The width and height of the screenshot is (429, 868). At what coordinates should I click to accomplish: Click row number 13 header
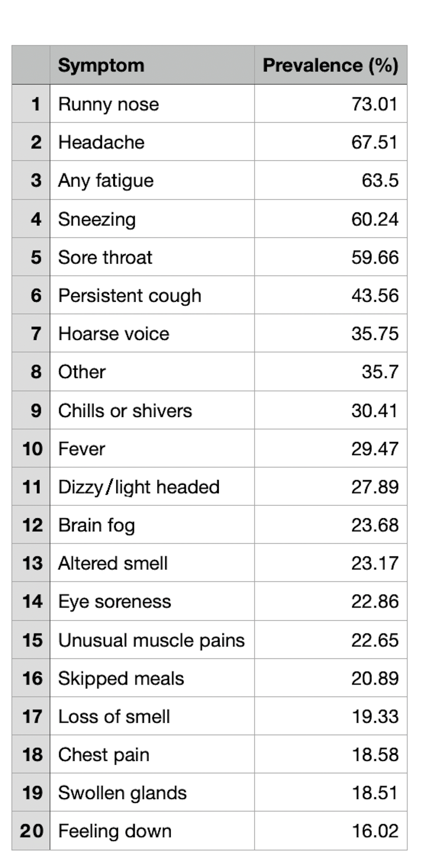(31, 563)
